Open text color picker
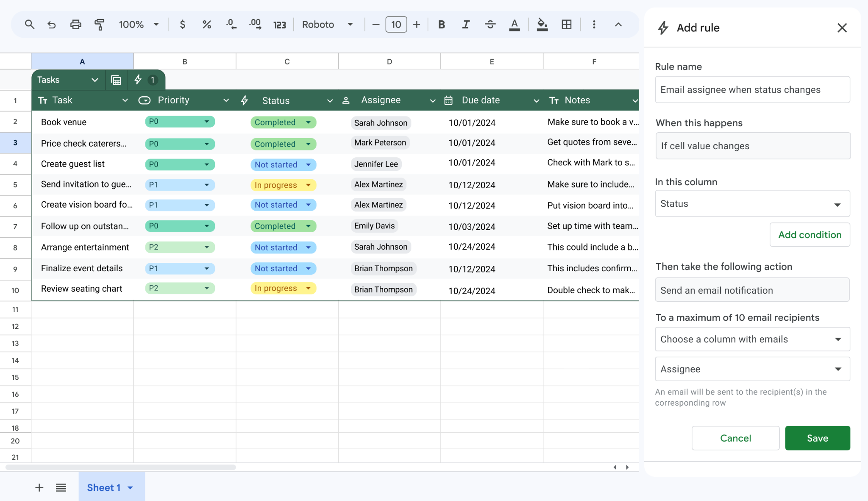Screen dimensions: 868x501 click(514, 25)
